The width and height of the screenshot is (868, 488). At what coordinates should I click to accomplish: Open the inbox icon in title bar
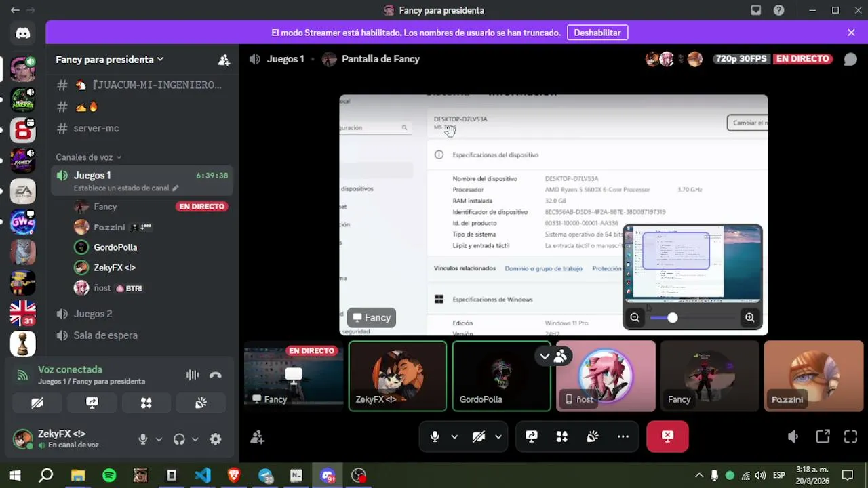pyautogui.click(x=756, y=10)
